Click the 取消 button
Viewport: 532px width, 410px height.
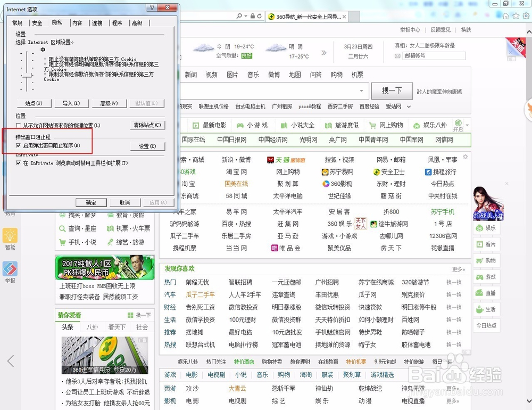125,202
